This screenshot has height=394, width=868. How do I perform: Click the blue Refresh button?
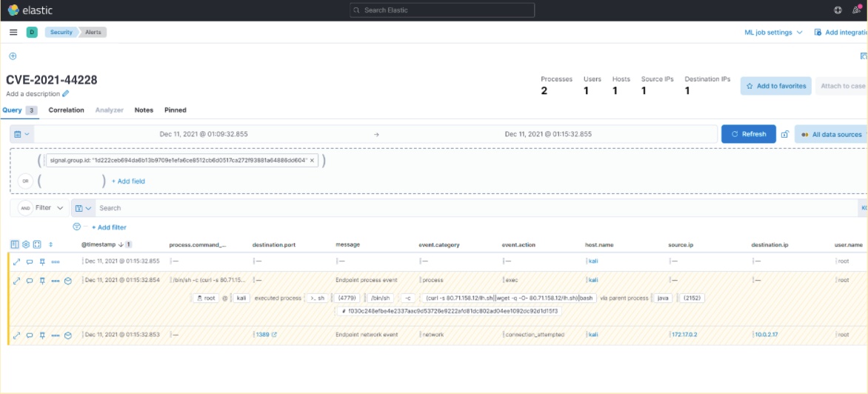(748, 134)
